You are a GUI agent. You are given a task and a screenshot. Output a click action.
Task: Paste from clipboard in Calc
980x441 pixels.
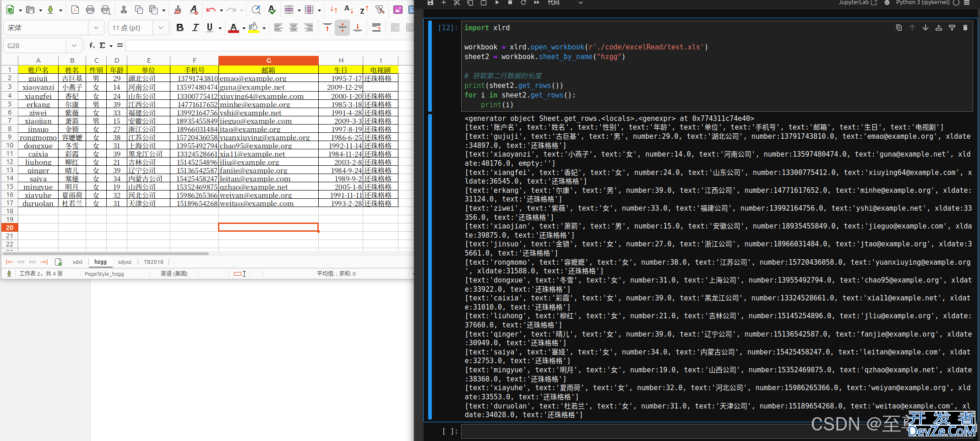pyautogui.click(x=154, y=10)
